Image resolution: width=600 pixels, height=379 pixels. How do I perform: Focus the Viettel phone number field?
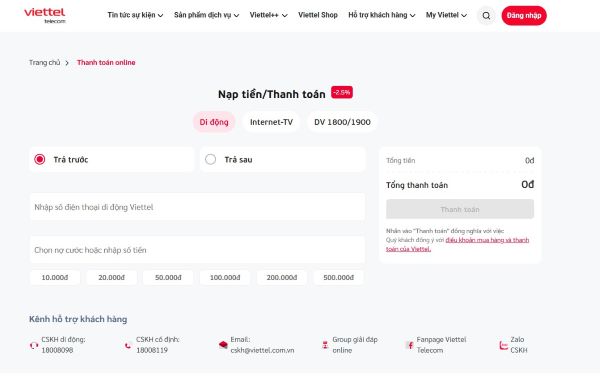tap(197, 207)
